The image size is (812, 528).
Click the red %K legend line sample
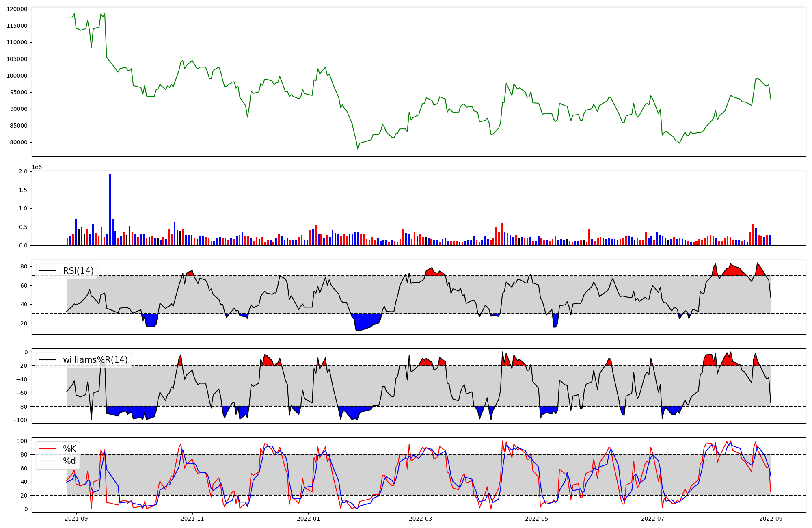[47, 449]
